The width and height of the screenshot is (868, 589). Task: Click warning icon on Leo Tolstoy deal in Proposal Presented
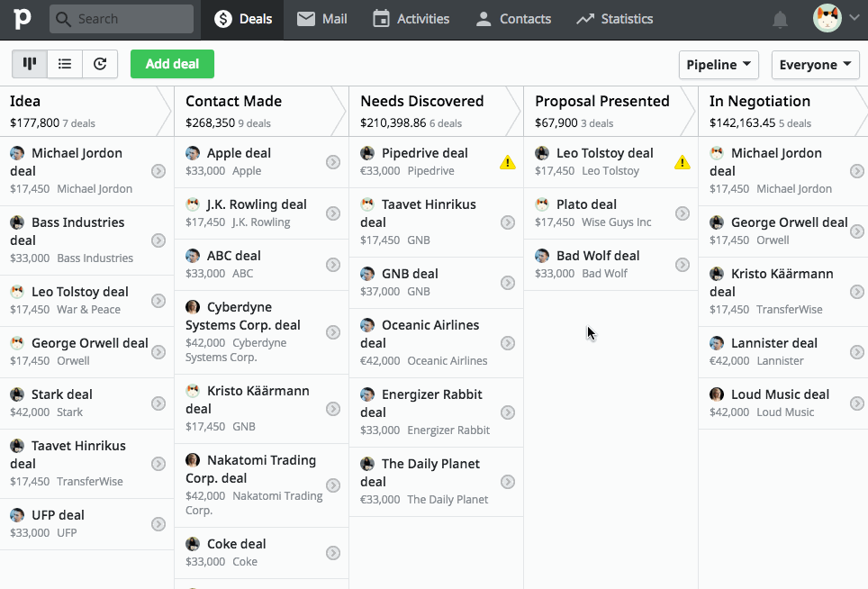point(683,163)
